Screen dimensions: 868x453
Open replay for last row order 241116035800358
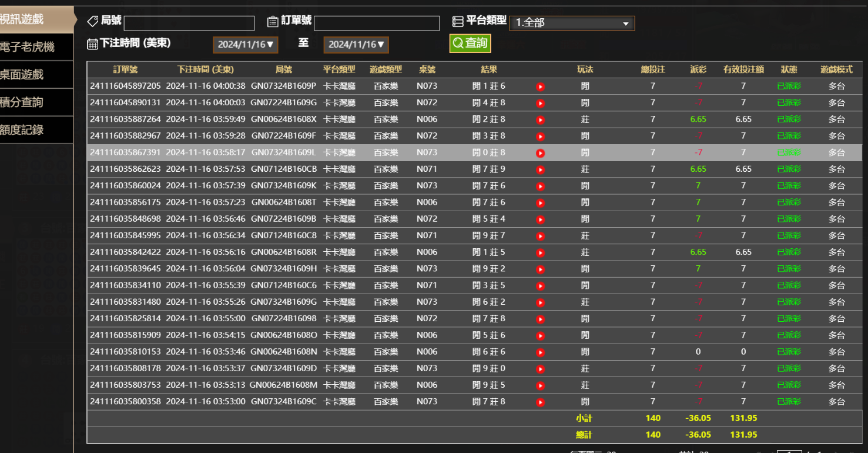coord(540,402)
